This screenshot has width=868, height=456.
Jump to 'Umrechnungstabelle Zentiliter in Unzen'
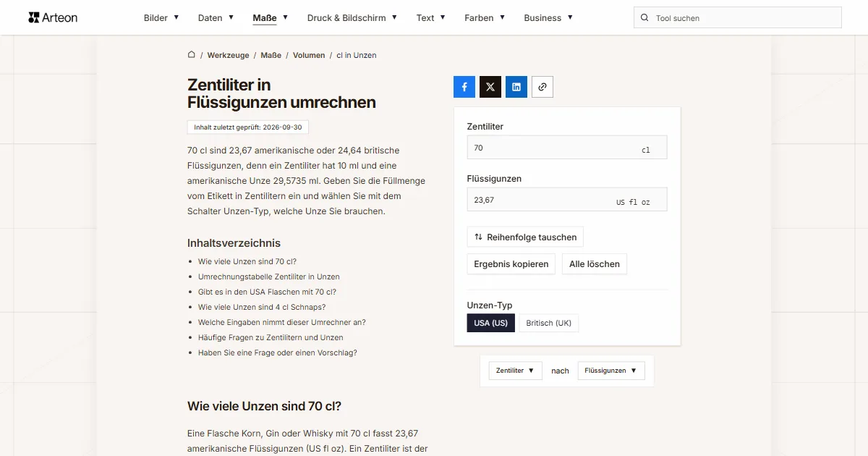[269, 276]
